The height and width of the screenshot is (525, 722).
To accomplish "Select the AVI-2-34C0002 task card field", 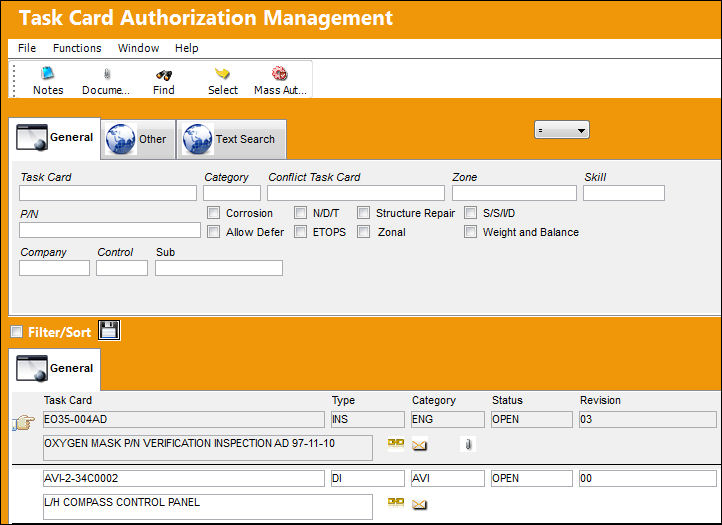I will (x=184, y=478).
